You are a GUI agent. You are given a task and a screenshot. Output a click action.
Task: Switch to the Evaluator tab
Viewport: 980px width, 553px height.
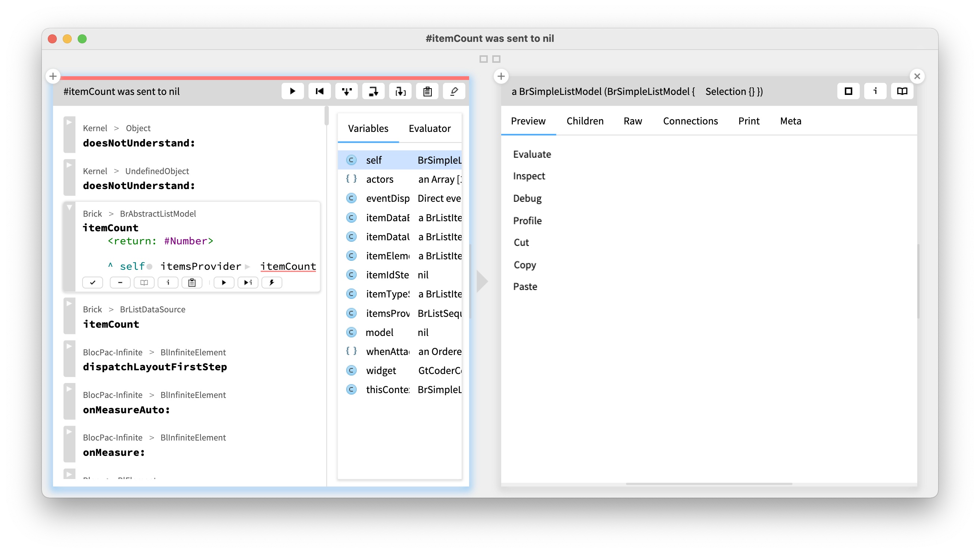coord(429,128)
